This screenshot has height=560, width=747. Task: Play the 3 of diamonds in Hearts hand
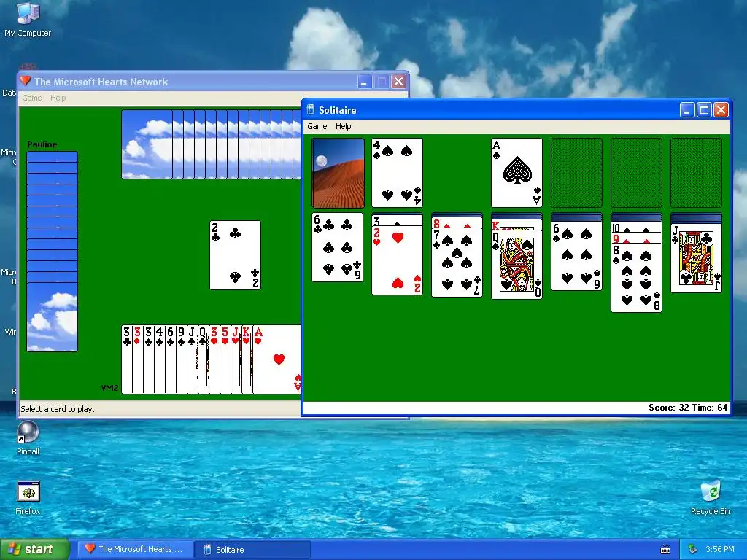[138, 359]
